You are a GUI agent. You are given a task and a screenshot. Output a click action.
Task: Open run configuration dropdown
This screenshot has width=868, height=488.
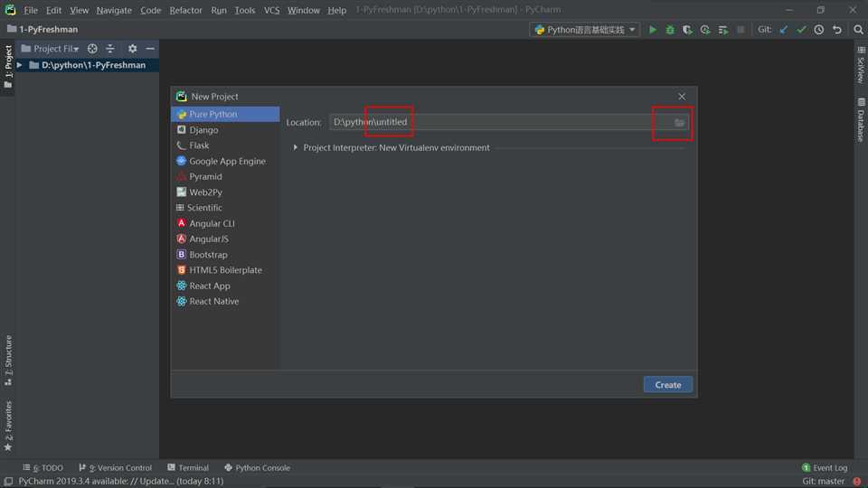coord(585,30)
